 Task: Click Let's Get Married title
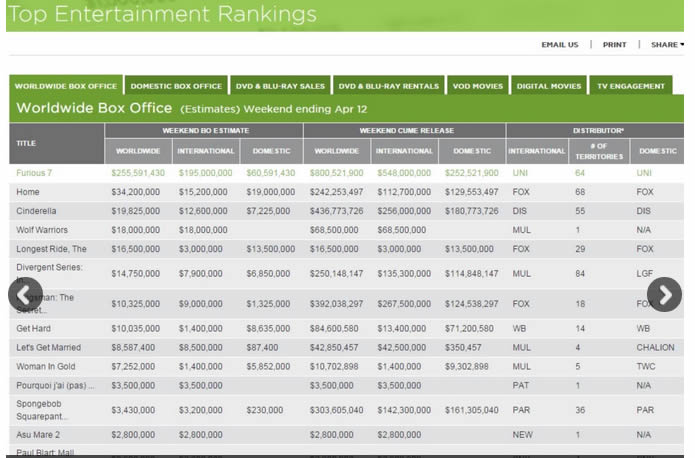pos(48,348)
